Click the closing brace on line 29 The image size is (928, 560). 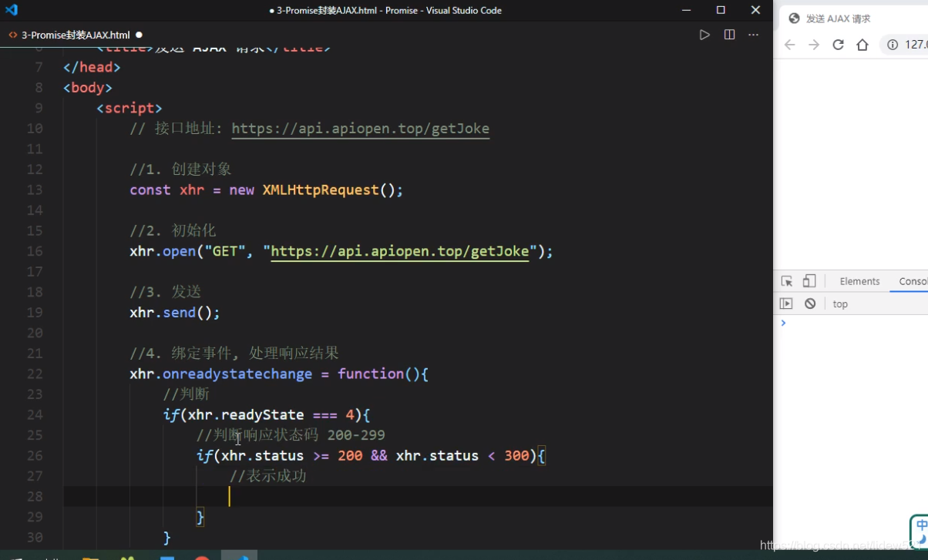(x=200, y=517)
